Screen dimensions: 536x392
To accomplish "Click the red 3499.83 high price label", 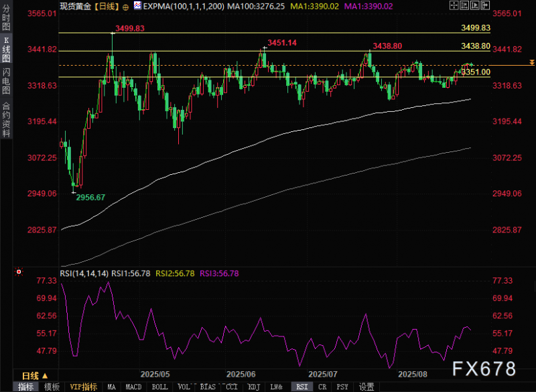I will point(130,28).
